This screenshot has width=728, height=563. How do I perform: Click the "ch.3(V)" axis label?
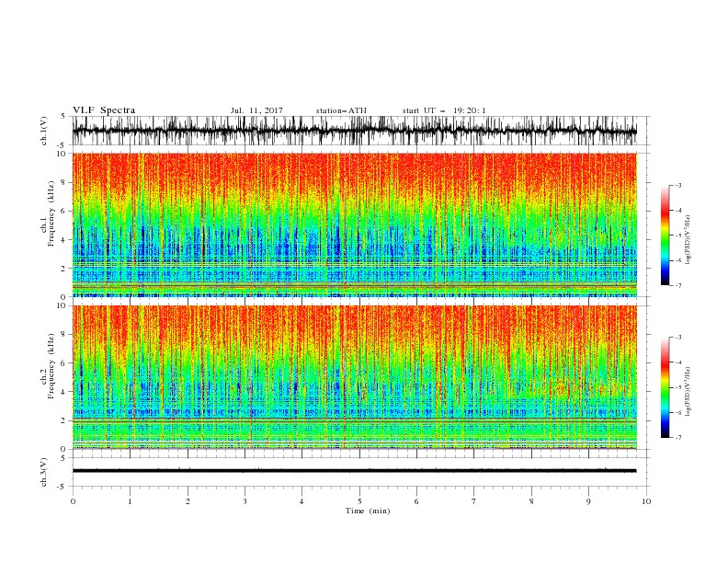click(x=44, y=472)
